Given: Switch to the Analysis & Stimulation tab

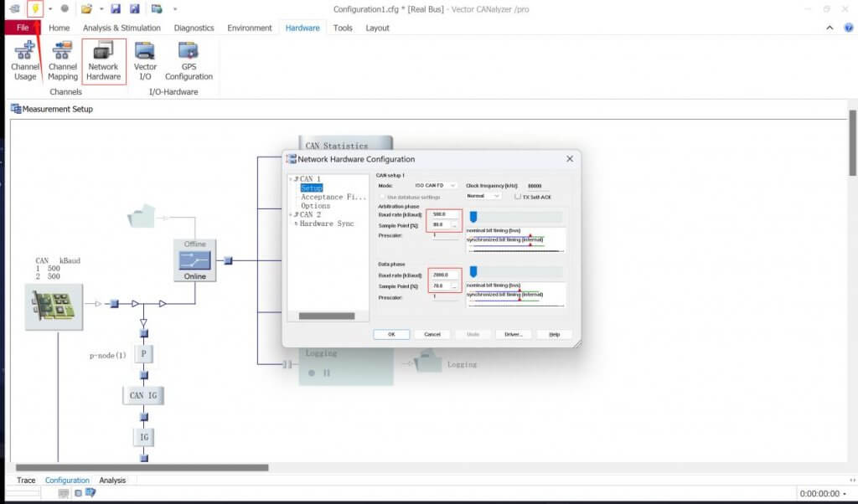Looking at the screenshot, I should 121,28.
